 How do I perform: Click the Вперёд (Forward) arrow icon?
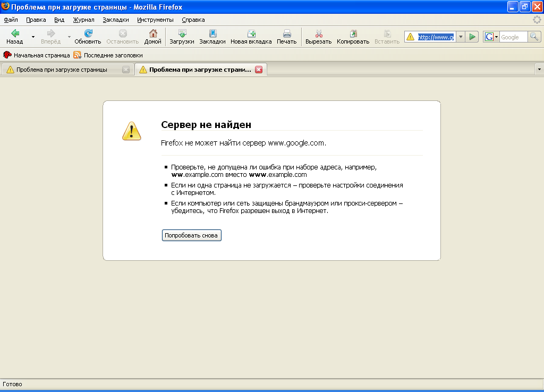(51, 33)
